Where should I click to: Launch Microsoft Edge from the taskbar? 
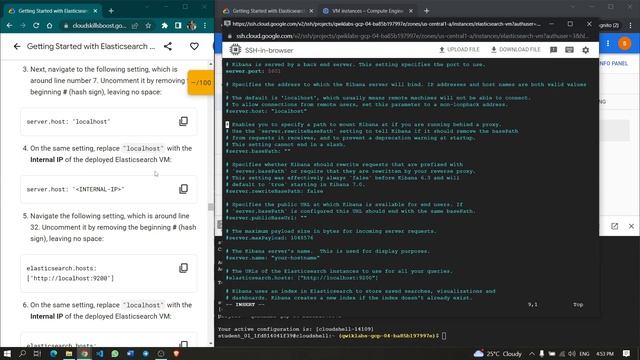coord(53,353)
